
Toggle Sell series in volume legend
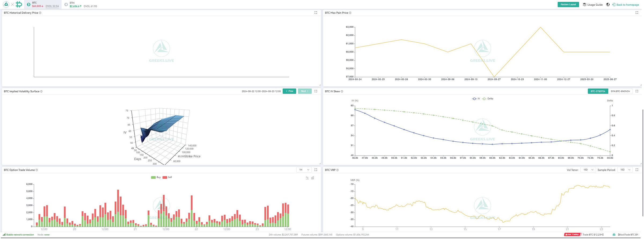point(167,177)
